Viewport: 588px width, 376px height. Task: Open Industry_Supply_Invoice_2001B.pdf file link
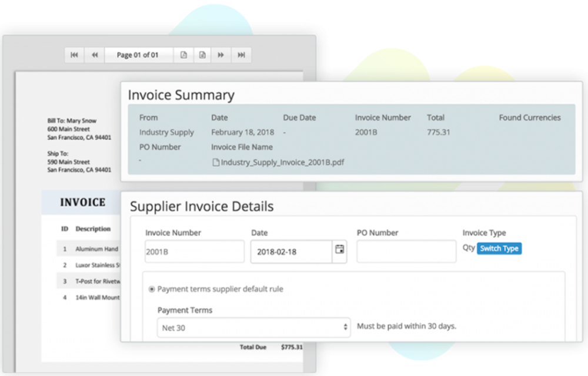pyautogui.click(x=282, y=162)
